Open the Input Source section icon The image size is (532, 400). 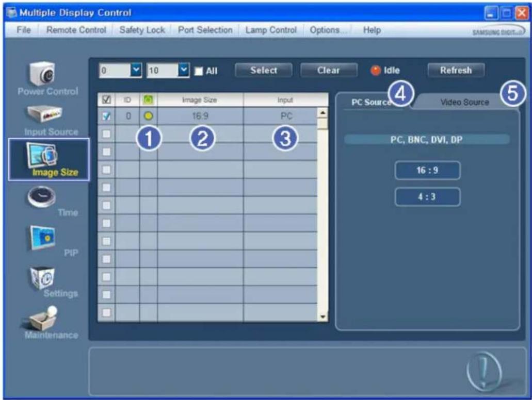44,114
